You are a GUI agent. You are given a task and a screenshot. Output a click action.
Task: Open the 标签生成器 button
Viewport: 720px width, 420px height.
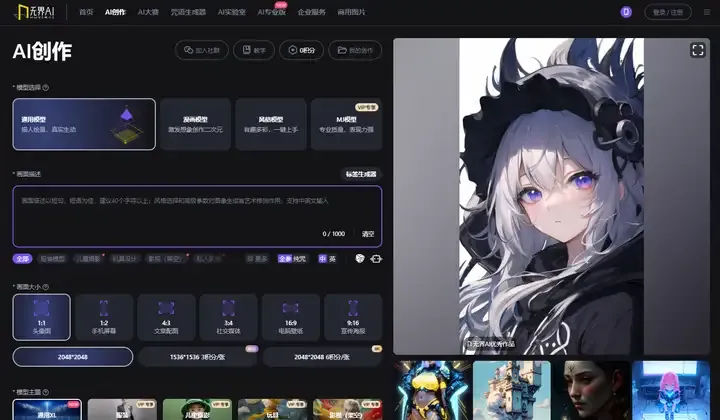pyautogui.click(x=361, y=174)
